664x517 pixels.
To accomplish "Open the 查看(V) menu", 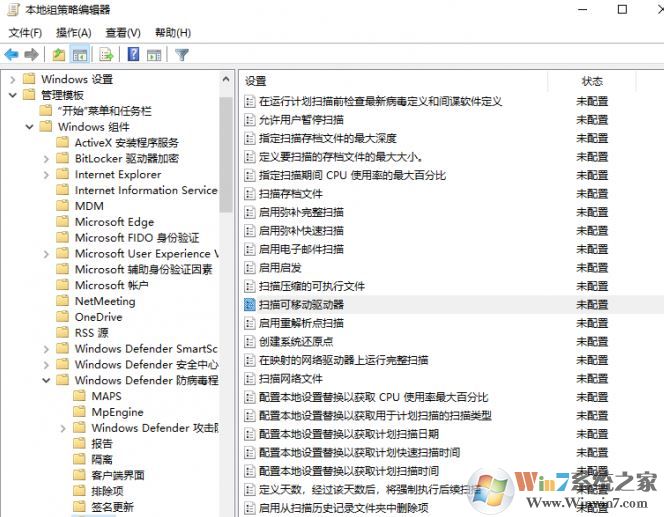I will coord(123,33).
